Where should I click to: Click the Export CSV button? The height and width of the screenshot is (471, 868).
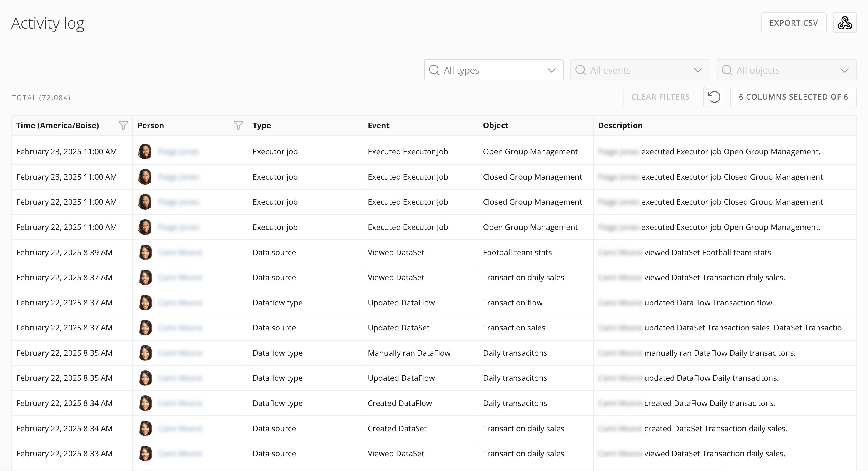[793, 23]
